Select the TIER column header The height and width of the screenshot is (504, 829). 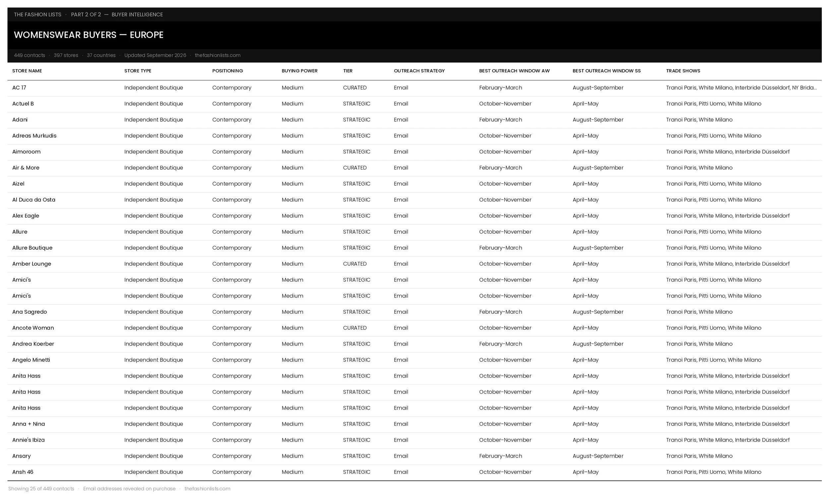[348, 71]
